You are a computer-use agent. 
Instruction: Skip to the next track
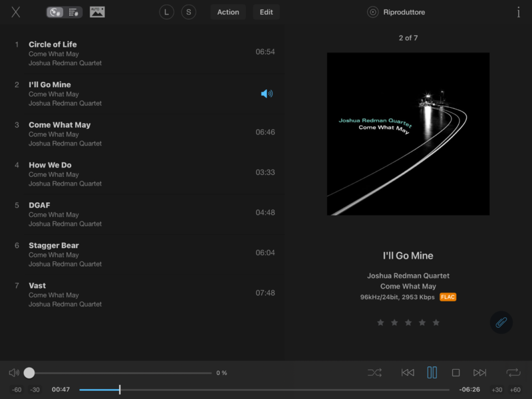pyautogui.click(x=479, y=373)
